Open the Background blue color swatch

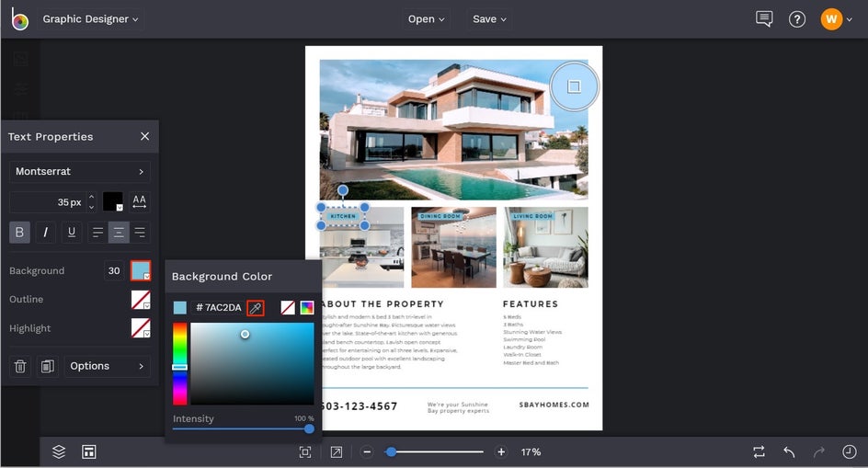click(x=141, y=271)
